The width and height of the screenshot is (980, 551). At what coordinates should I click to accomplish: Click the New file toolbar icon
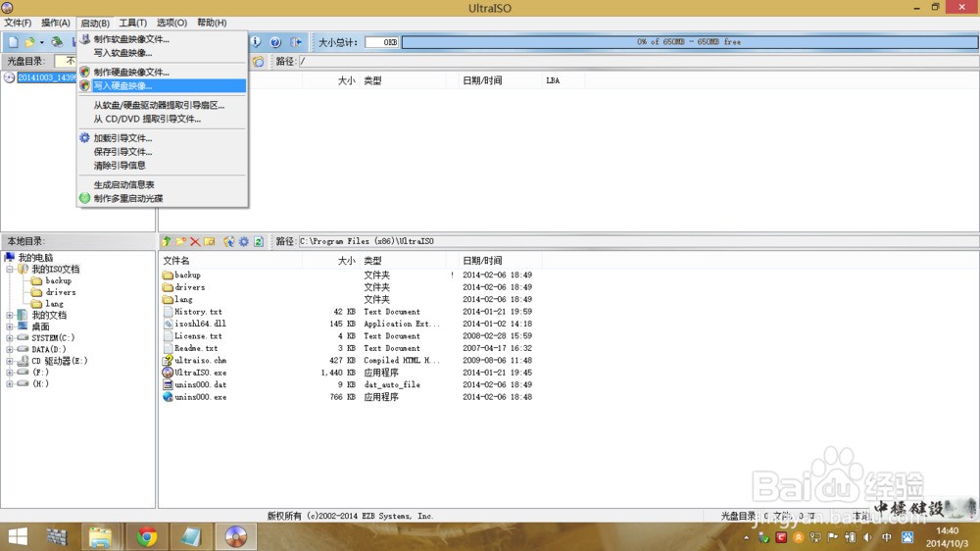click(13, 42)
